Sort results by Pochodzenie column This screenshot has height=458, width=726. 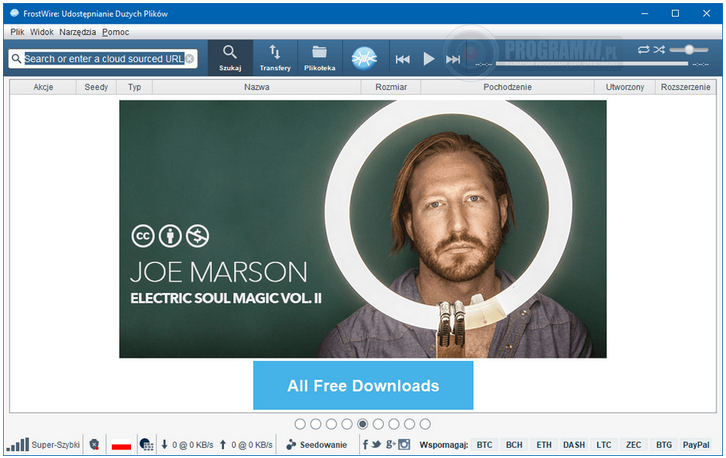coord(507,87)
